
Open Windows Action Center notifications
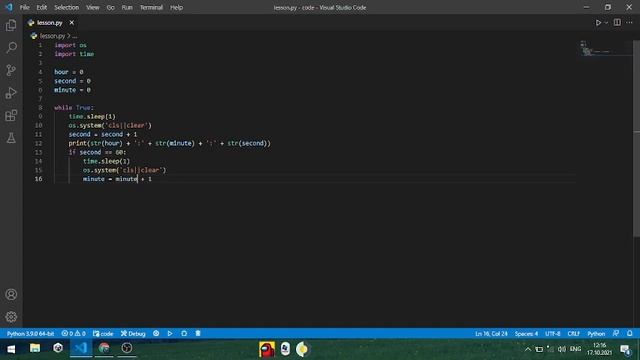[625, 349]
